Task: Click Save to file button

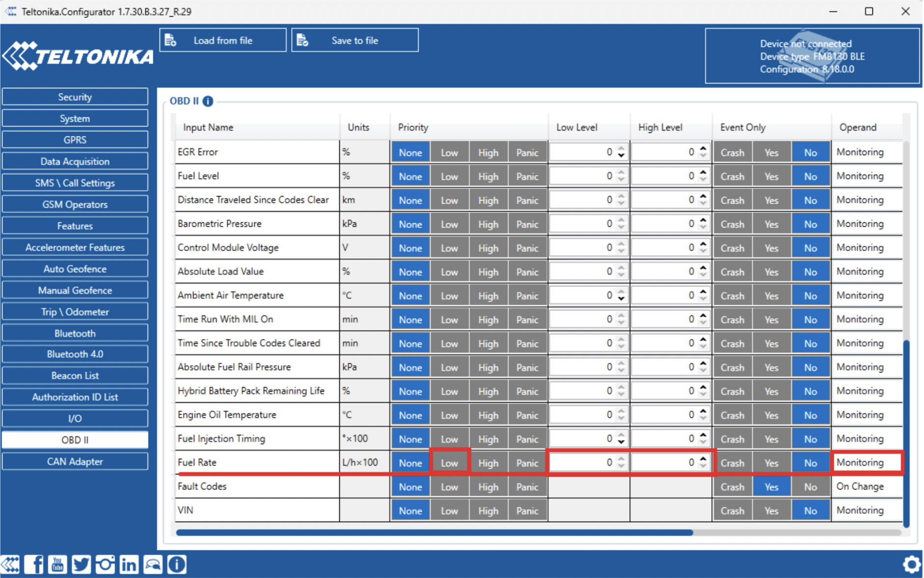Action: (355, 40)
